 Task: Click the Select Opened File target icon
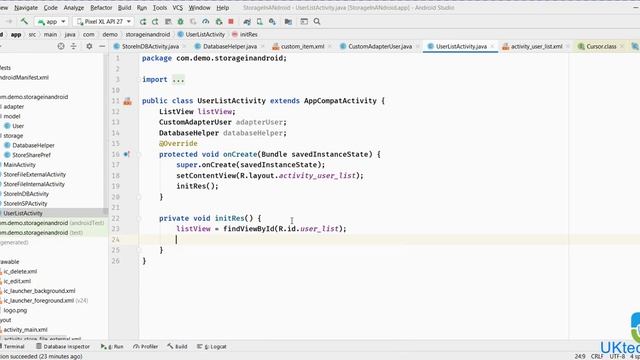[61, 47]
